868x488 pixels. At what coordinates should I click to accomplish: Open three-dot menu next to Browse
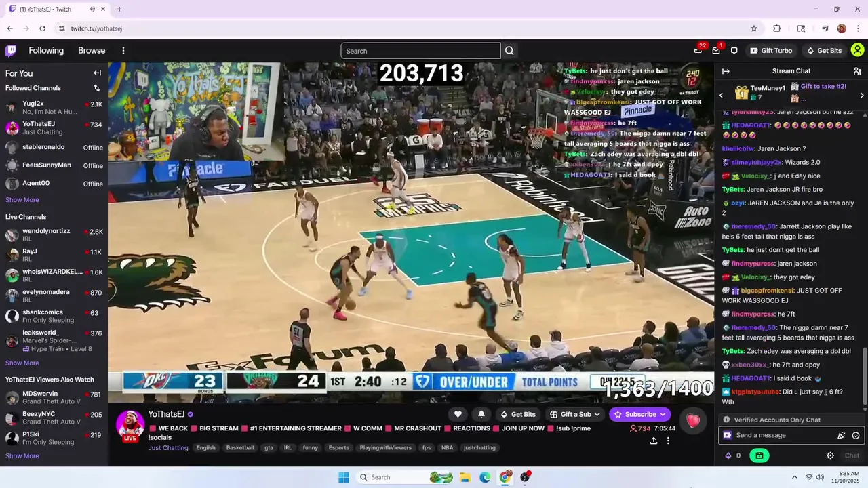[123, 51]
